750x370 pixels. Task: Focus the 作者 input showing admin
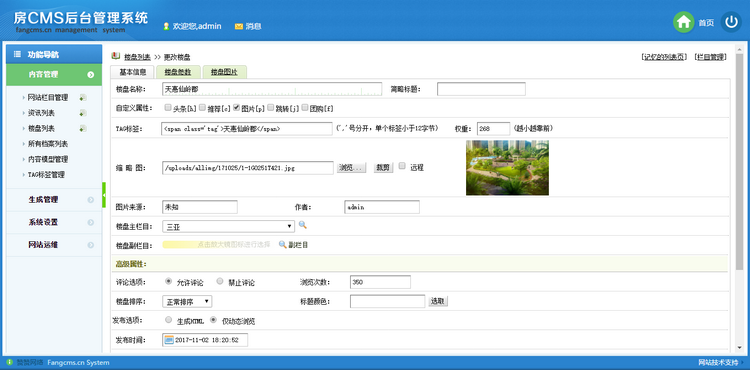(x=382, y=207)
